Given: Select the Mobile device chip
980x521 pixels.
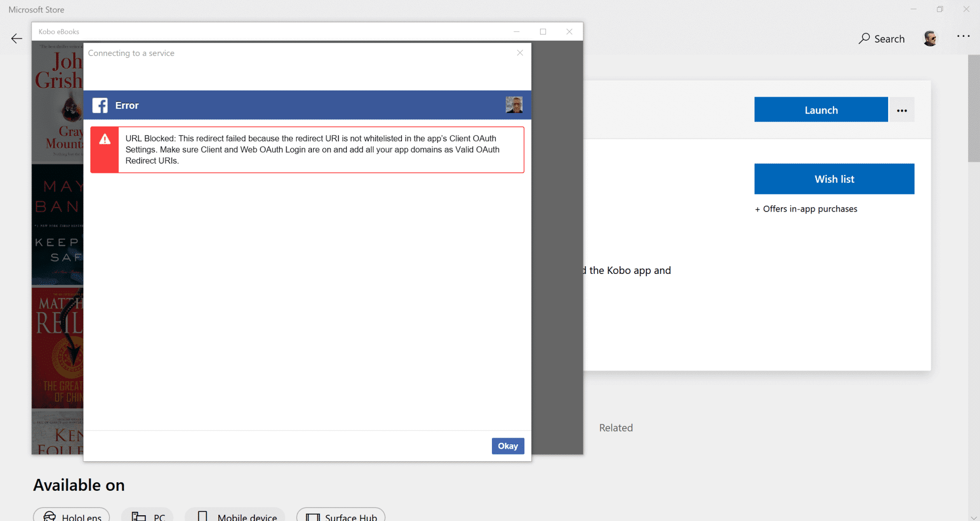Looking at the screenshot, I should (x=235, y=515).
